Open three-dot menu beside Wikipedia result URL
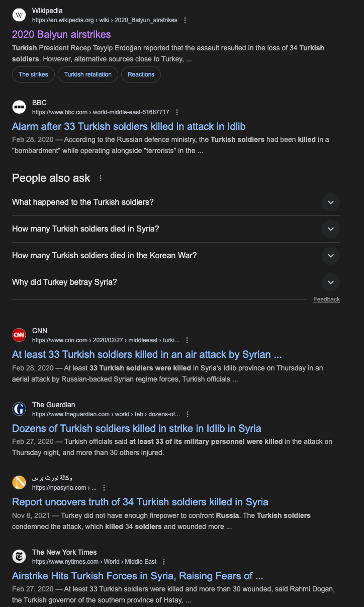 pos(185,20)
